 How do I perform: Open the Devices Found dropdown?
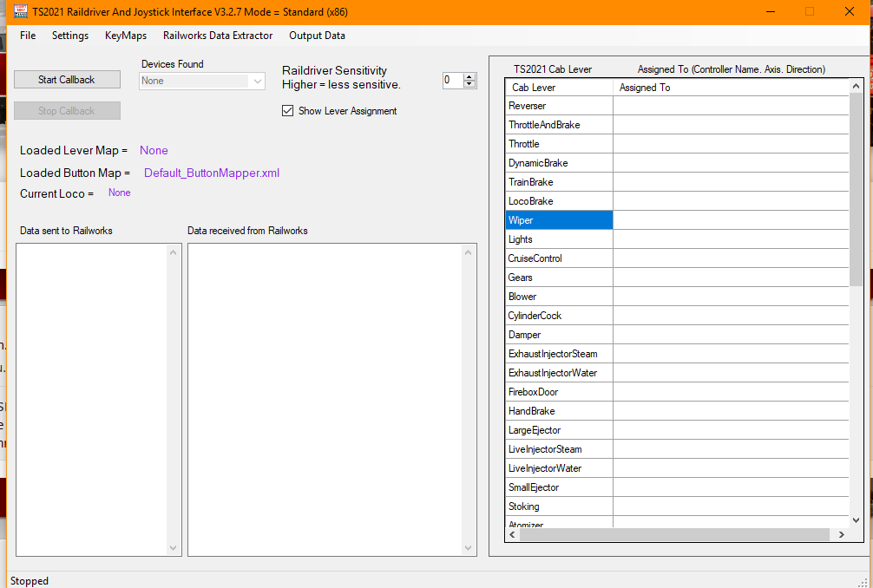(257, 81)
